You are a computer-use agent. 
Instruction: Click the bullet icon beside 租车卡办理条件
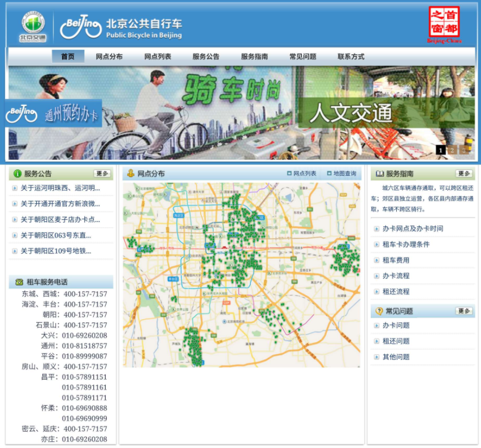[376, 245]
